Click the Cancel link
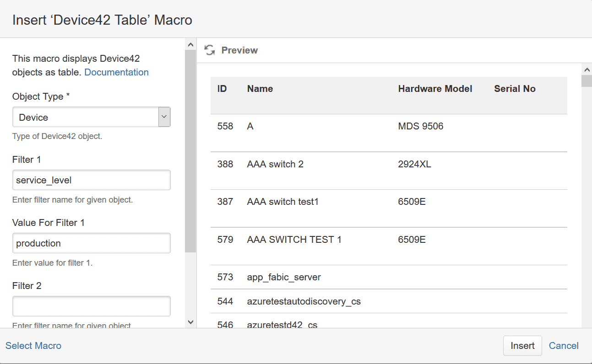The image size is (592, 364). (x=564, y=346)
